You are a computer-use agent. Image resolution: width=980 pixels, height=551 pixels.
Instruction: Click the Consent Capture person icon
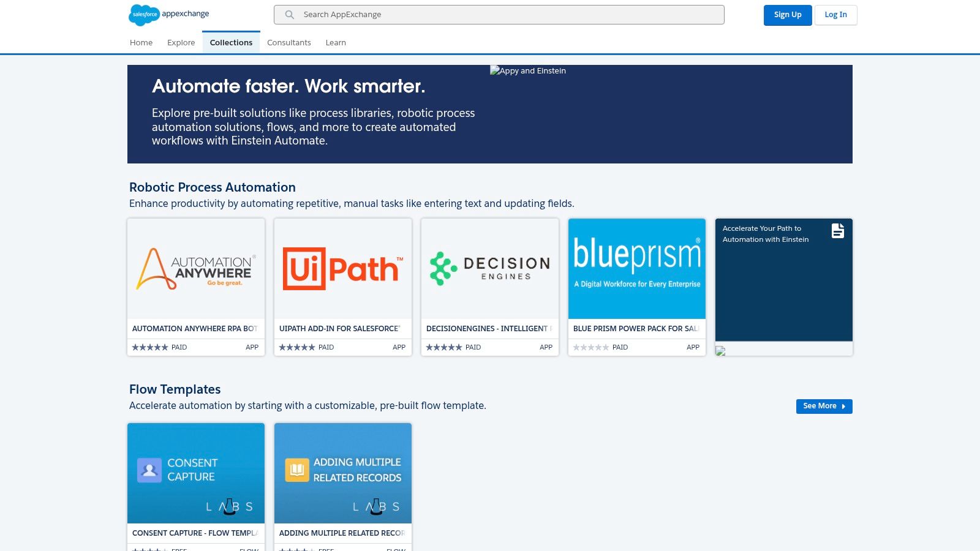point(149,470)
